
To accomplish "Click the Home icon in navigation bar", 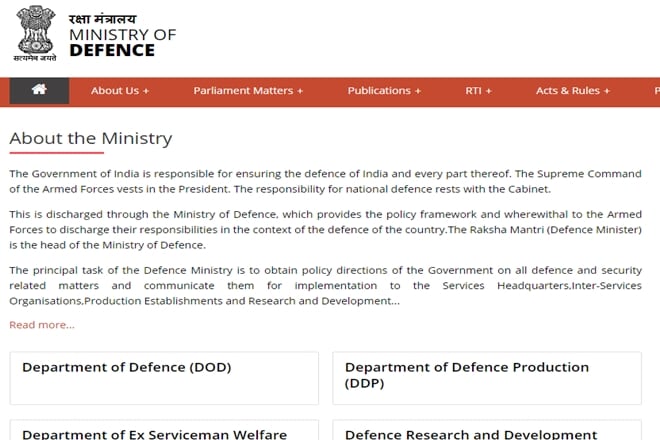I will point(39,90).
